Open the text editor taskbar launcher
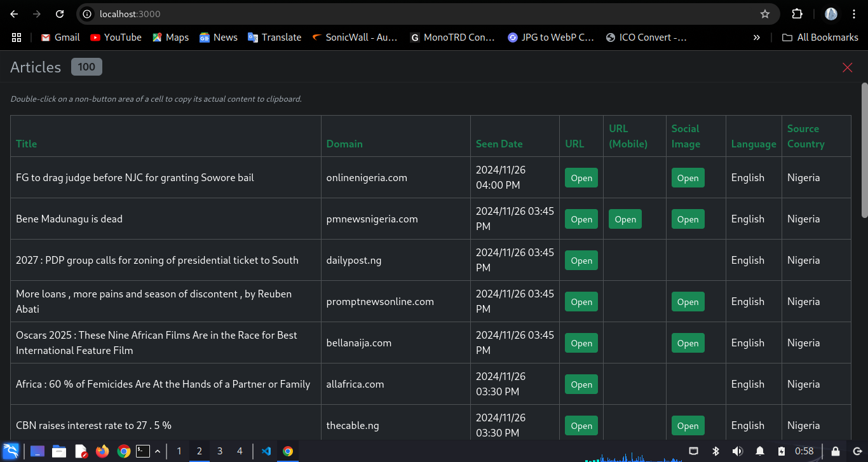This screenshot has width=868, height=462. (x=81, y=451)
